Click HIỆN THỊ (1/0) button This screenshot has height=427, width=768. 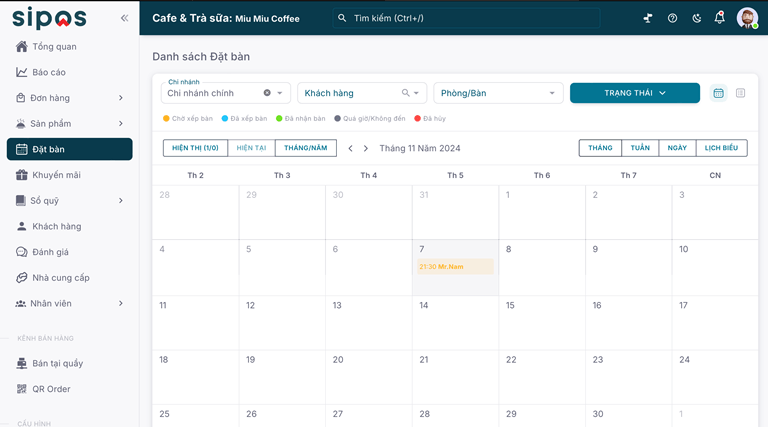[x=195, y=148]
